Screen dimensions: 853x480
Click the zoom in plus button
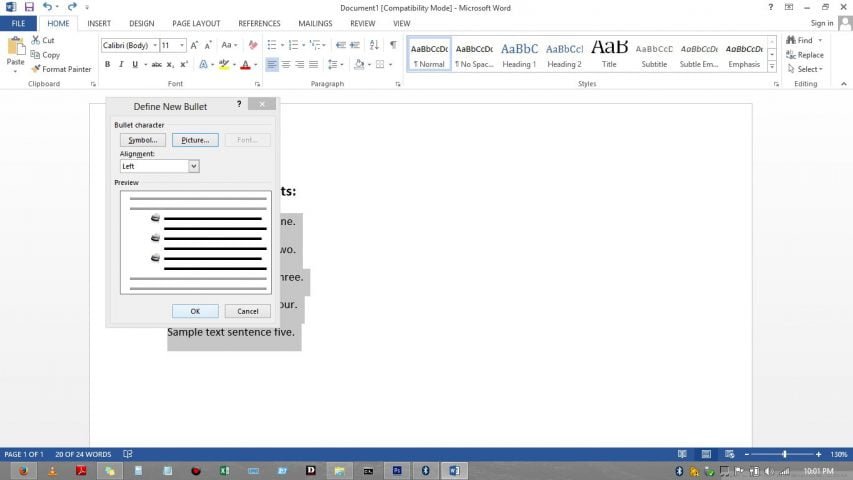tap(818, 454)
